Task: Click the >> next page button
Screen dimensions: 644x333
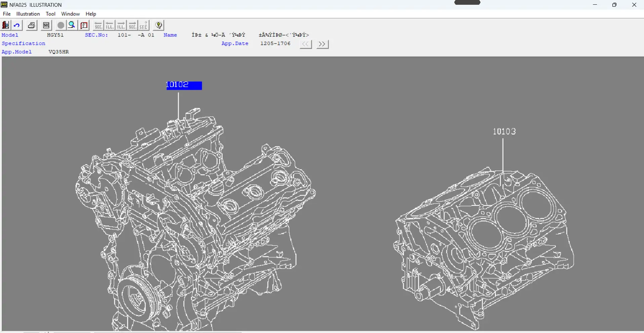Action: click(322, 44)
